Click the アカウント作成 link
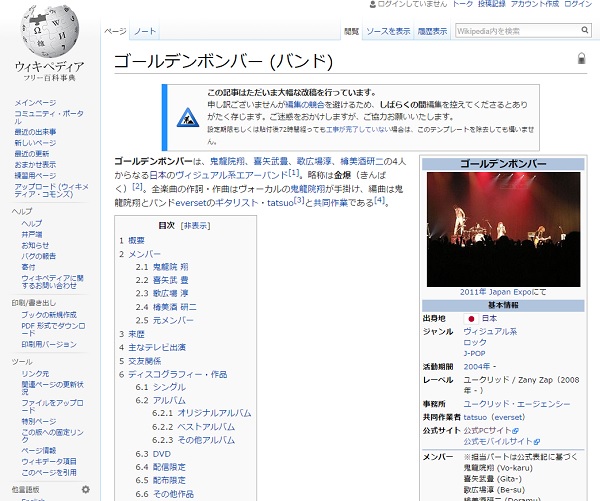Image resolution: width=600 pixels, height=501 pixels. point(535,4)
